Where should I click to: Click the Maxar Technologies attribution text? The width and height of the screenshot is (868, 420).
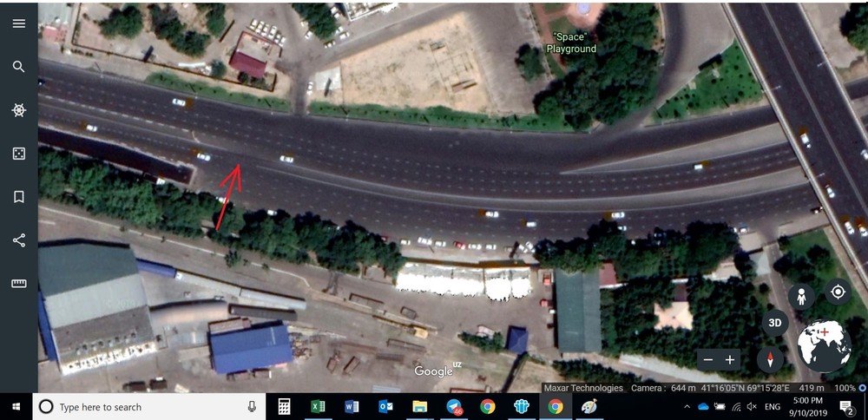pyautogui.click(x=584, y=388)
